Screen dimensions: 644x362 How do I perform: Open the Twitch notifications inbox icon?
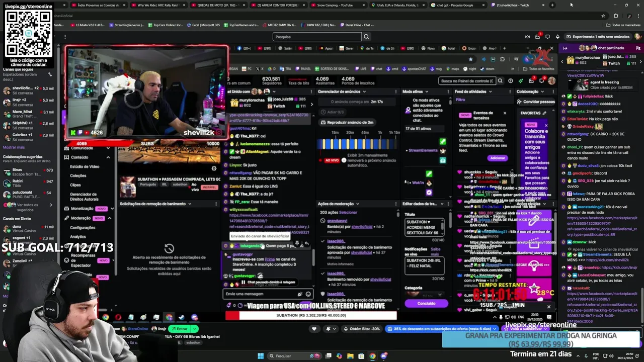(537, 37)
